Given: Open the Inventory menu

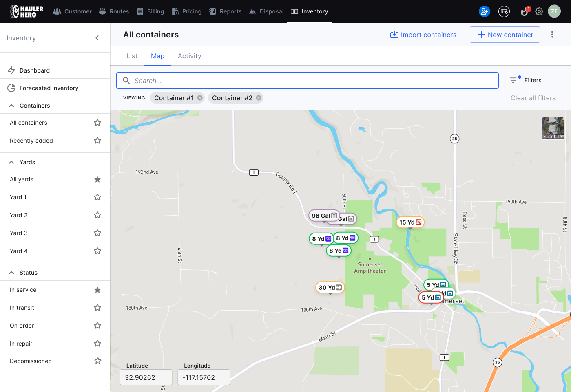Looking at the screenshot, I should pyautogui.click(x=310, y=11).
